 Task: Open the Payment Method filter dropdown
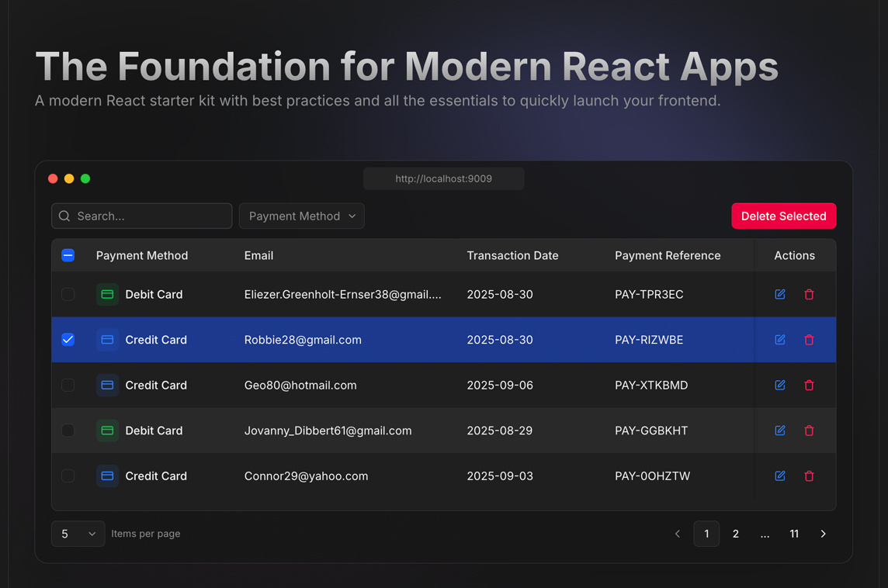tap(301, 216)
